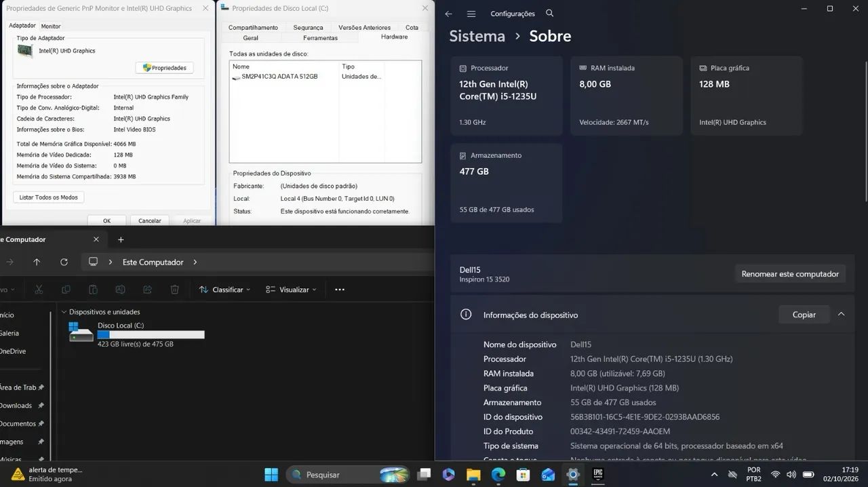The width and height of the screenshot is (868, 487).
Task: Expand the address bar chevron after Este Computador
Action: tap(195, 262)
